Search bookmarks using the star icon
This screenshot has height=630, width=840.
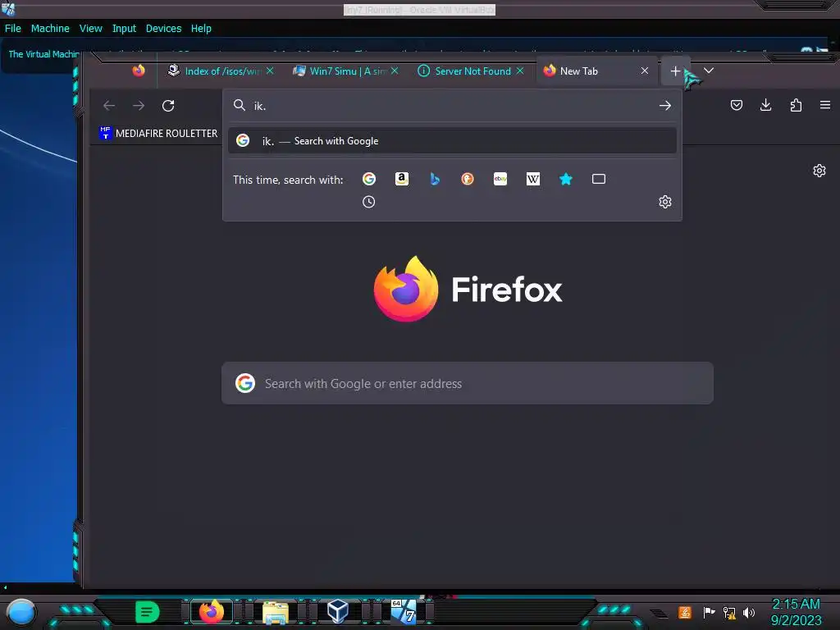point(566,179)
